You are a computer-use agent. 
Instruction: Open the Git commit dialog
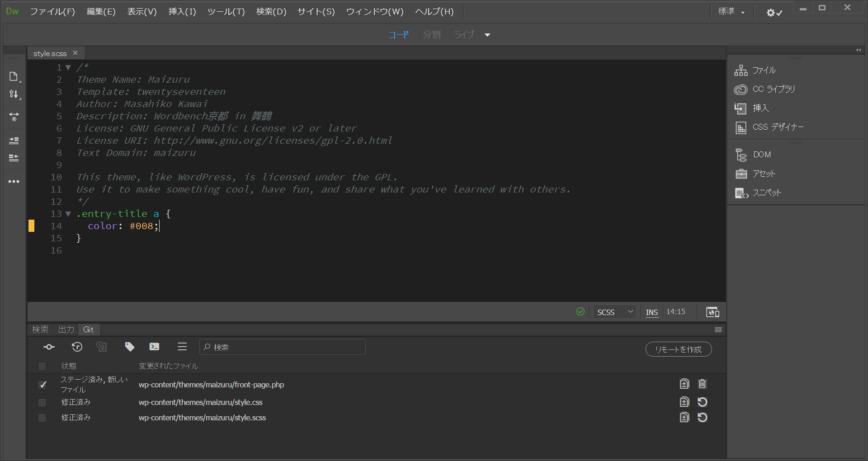click(x=48, y=347)
